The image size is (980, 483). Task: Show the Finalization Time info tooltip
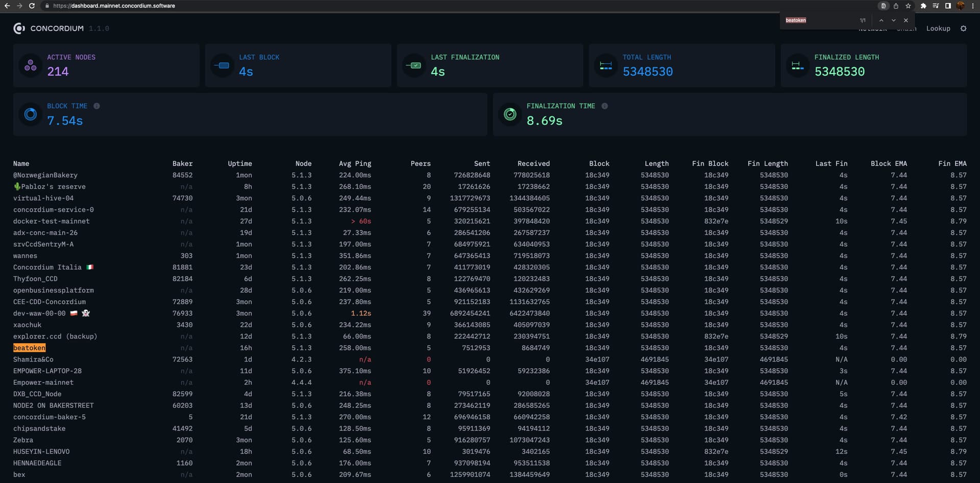click(604, 106)
